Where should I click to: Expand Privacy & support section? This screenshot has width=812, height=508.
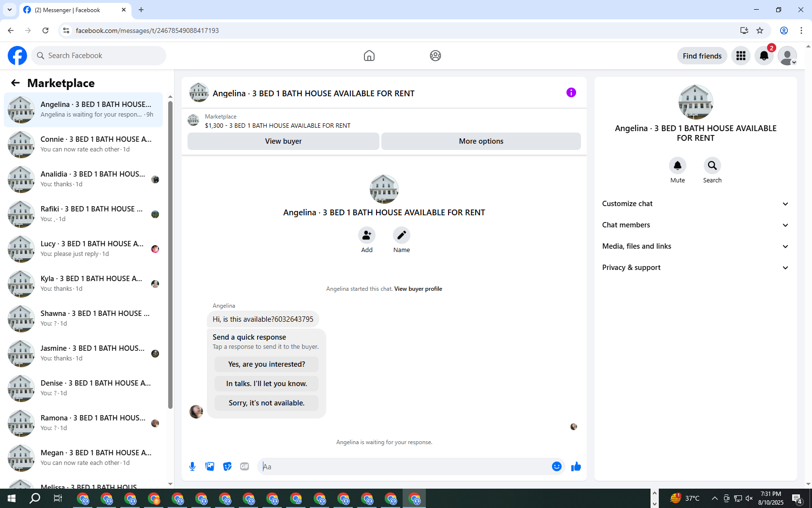coord(696,268)
